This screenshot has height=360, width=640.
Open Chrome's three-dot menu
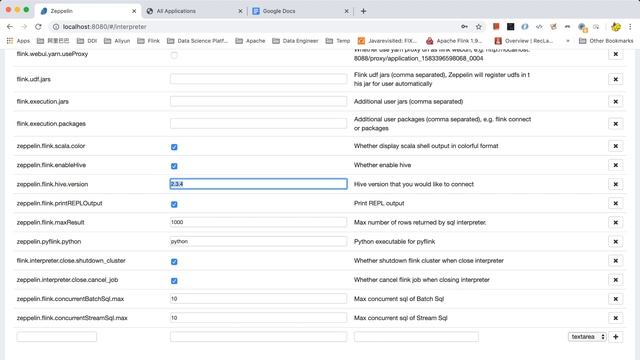(x=630, y=27)
